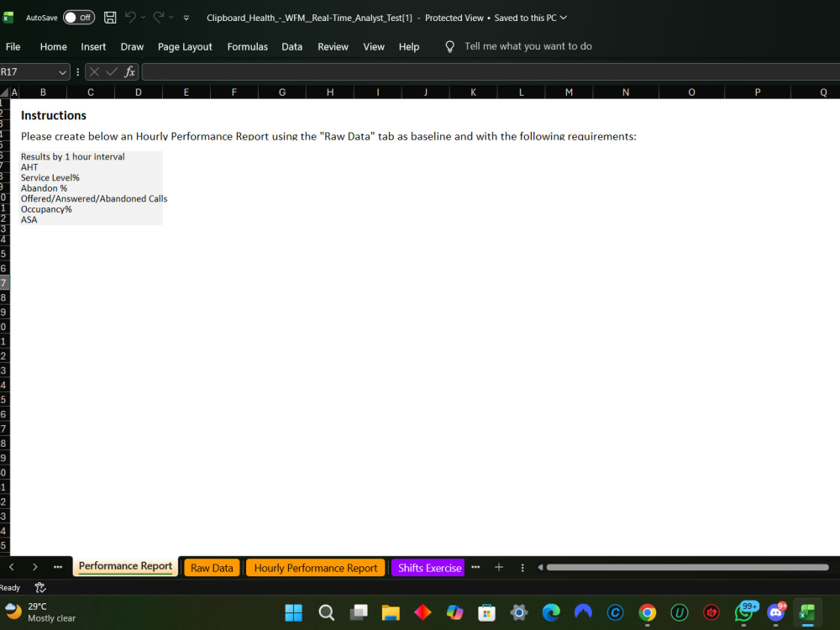Screen dimensions: 840x630
Task: Click inside the formula bar
Action: click(x=491, y=71)
